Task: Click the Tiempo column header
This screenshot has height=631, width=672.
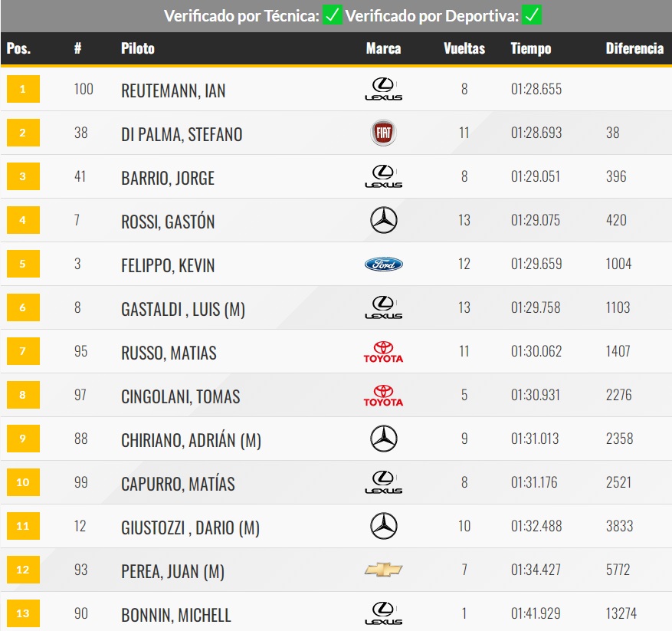Action: click(530, 48)
